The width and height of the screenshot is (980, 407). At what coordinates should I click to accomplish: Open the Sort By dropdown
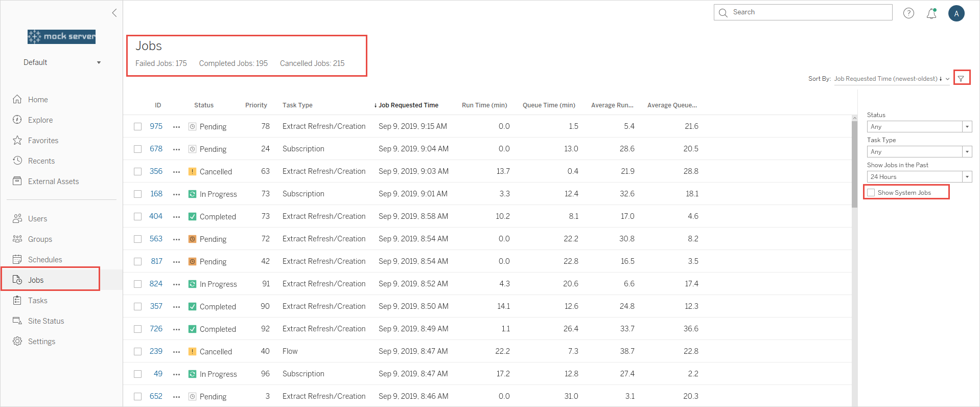[892, 79]
